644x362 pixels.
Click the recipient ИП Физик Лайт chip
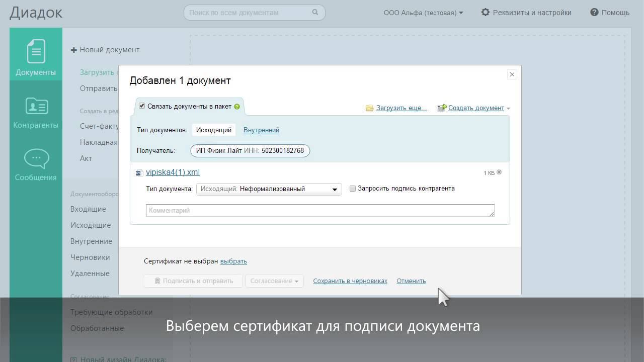coord(250,150)
